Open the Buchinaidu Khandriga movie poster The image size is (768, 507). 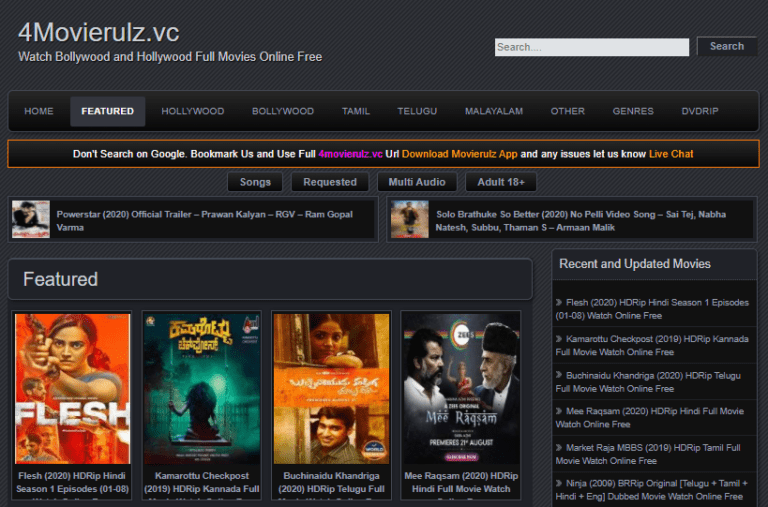pyautogui.click(x=331, y=388)
